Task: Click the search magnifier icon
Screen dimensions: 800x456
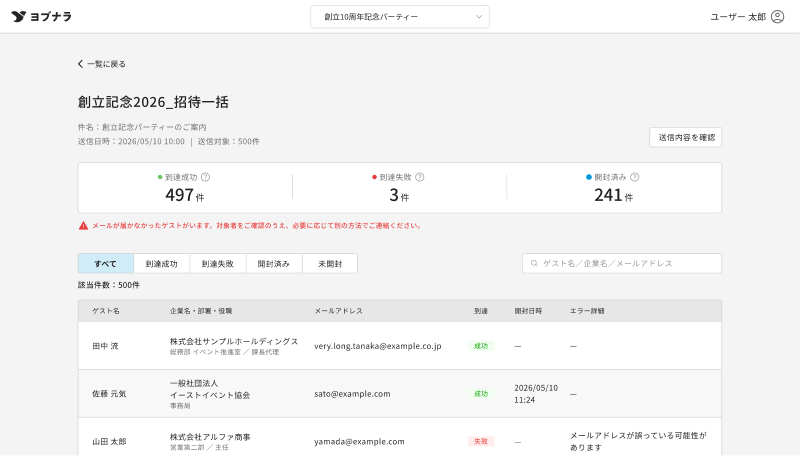Action: (534, 263)
